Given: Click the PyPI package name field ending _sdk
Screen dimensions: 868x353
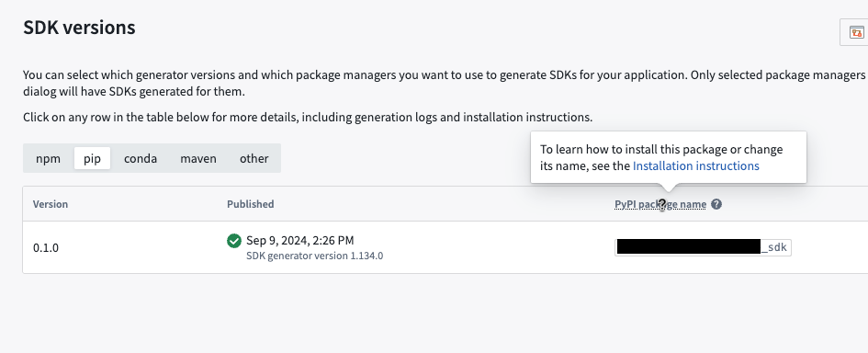Looking at the screenshot, I should 703,247.
